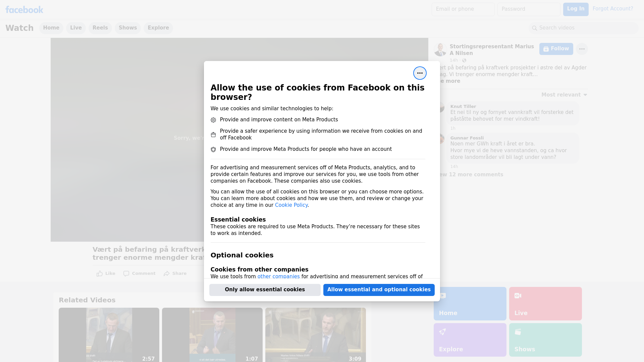644x362 pixels.
Task: Switch to the Shows tab in Watch bar
Action: tap(127, 28)
